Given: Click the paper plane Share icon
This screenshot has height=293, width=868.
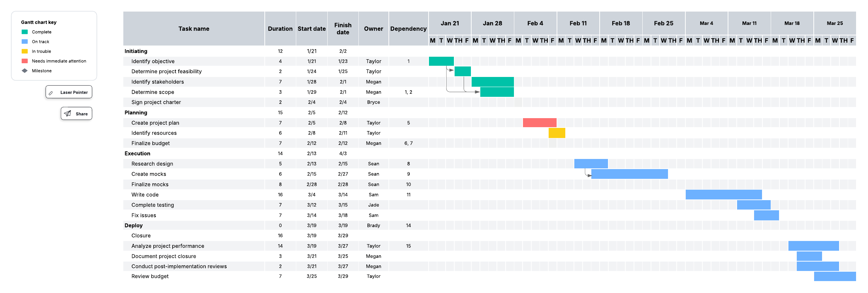Looking at the screenshot, I should (x=68, y=114).
